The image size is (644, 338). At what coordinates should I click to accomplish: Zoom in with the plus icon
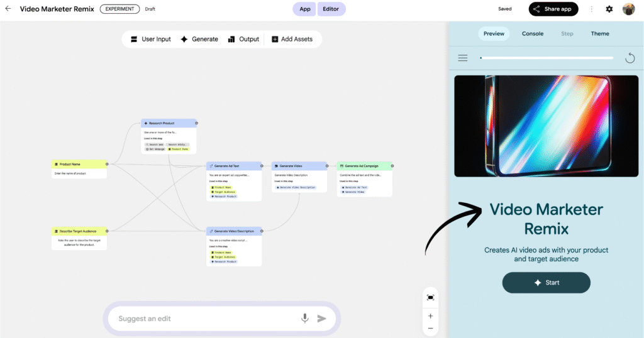click(x=430, y=316)
